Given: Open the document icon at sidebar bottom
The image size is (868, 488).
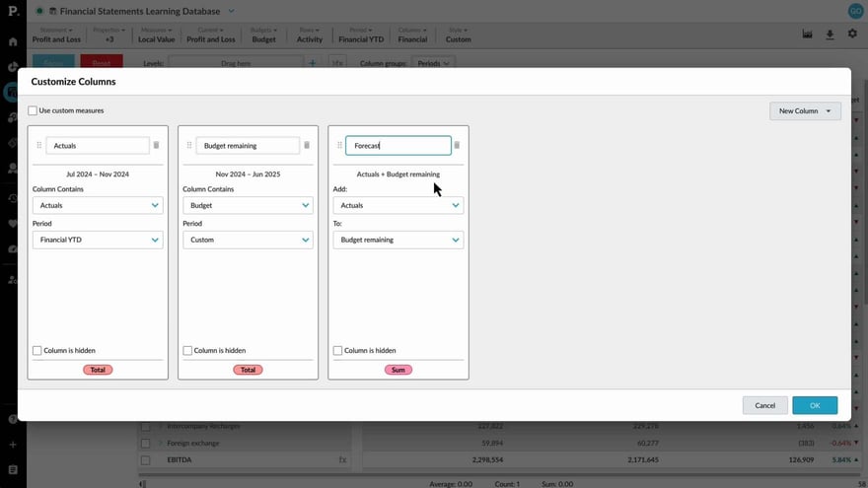Looking at the screenshot, I should pyautogui.click(x=13, y=469).
